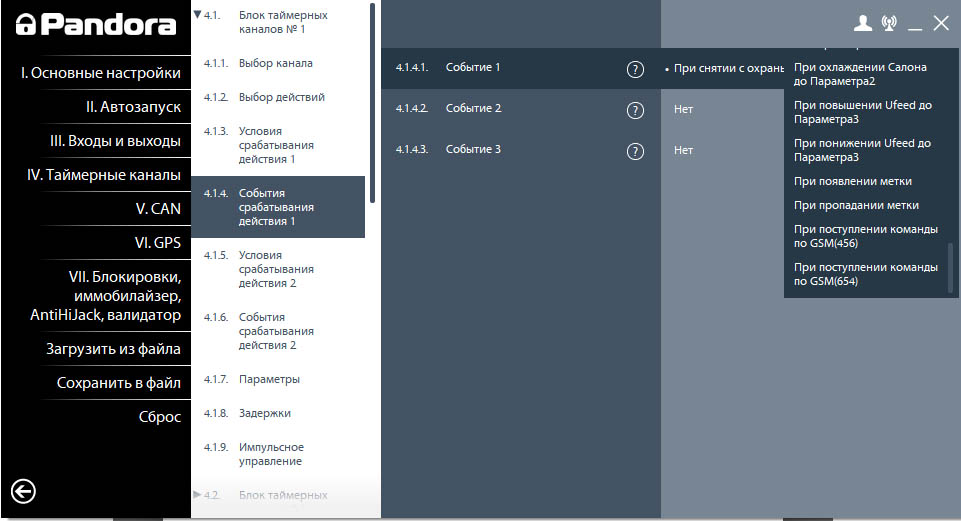Open help for Событие 1
Image resolution: width=961 pixels, height=521 pixels.
[634, 69]
